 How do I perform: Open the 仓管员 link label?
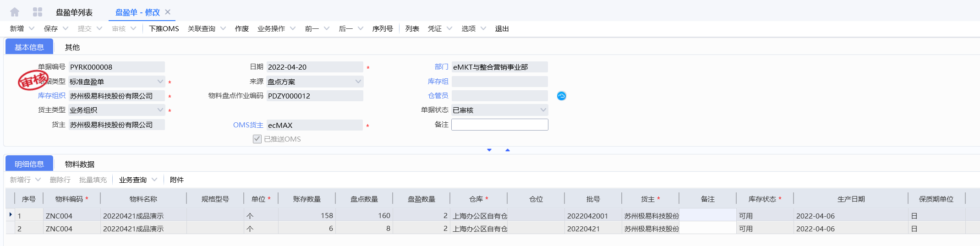click(438, 95)
